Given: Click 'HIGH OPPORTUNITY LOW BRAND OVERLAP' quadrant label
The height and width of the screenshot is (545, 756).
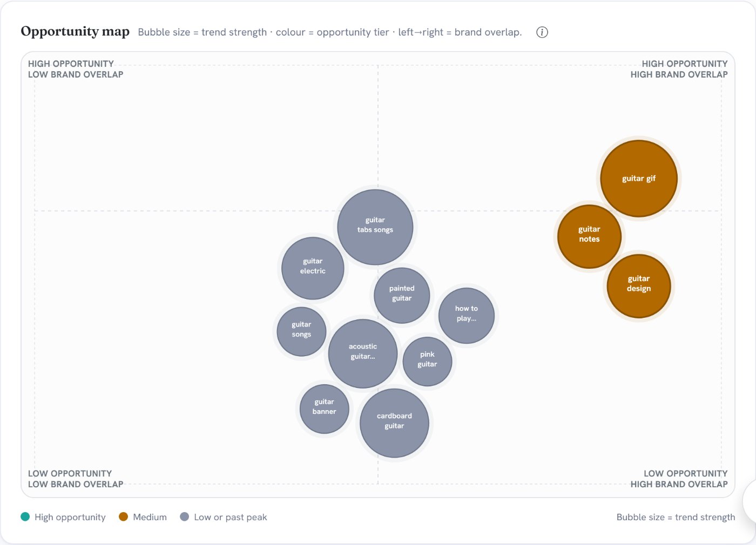Looking at the screenshot, I should (76, 69).
